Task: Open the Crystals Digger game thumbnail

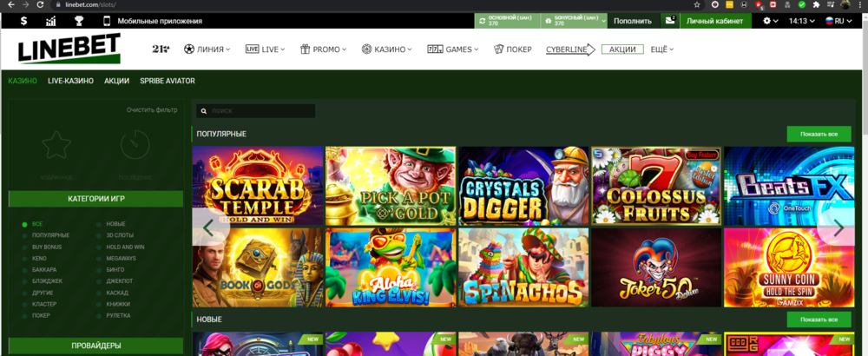Action: point(523,186)
